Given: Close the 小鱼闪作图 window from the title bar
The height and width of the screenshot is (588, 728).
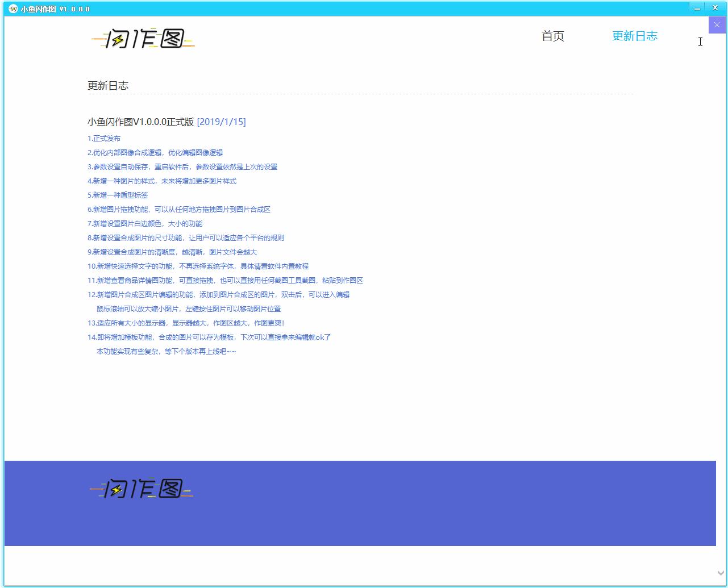Looking at the screenshot, I should tap(715, 8).
